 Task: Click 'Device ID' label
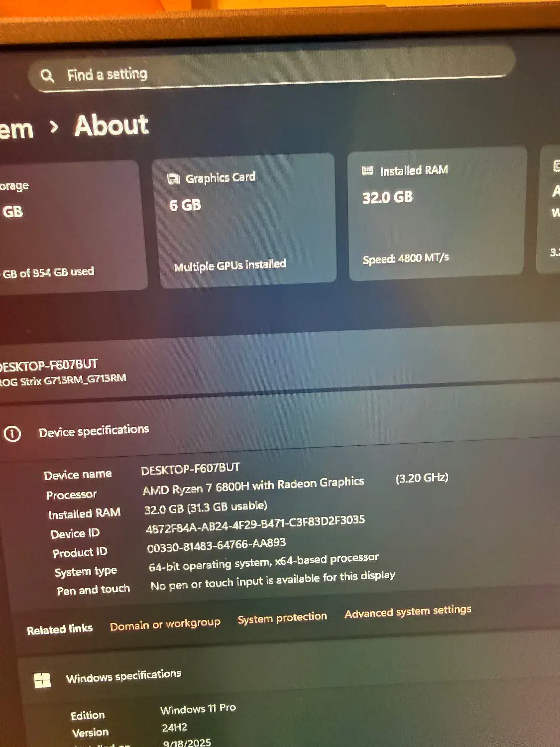(75, 534)
